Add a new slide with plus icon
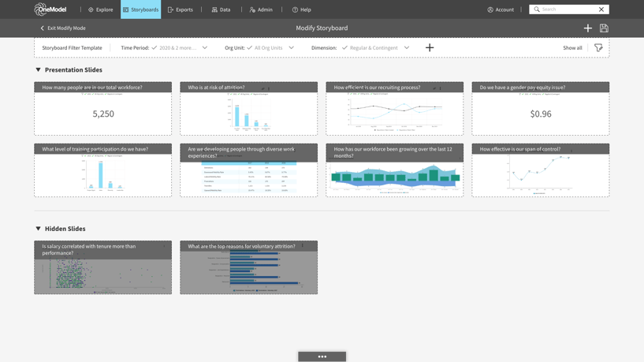The height and width of the screenshot is (362, 644). 588,28
